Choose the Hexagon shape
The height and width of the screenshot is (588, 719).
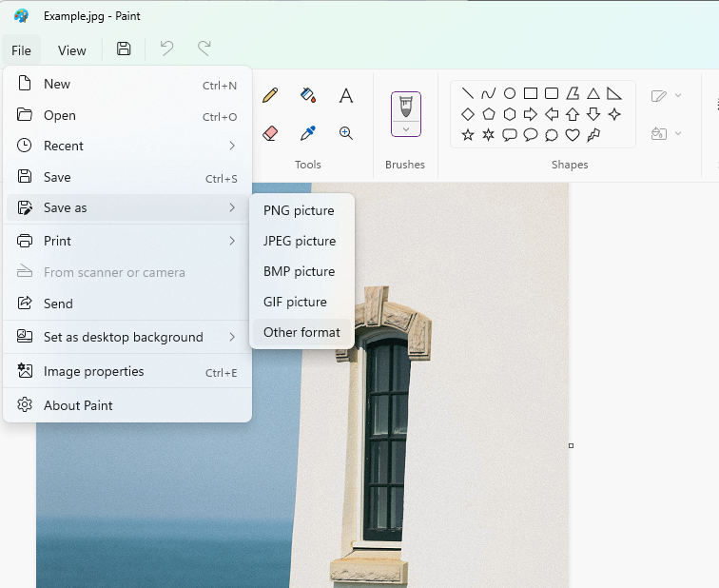pyautogui.click(x=510, y=114)
